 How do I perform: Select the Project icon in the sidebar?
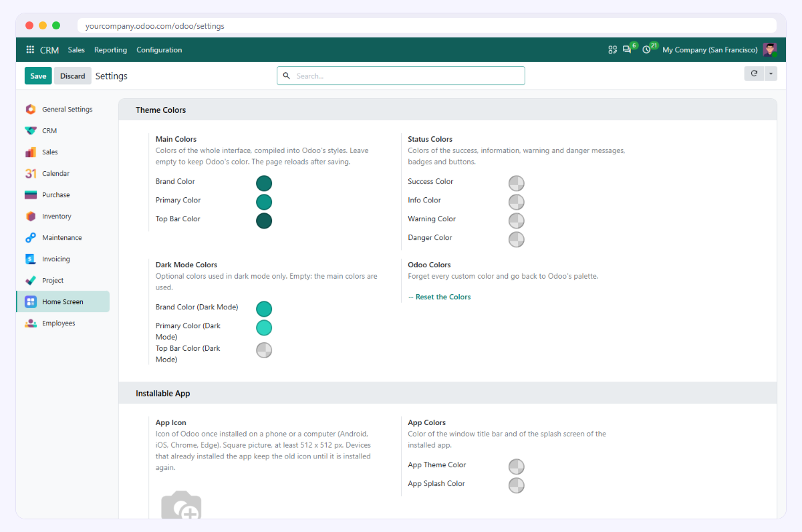[31, 281]
